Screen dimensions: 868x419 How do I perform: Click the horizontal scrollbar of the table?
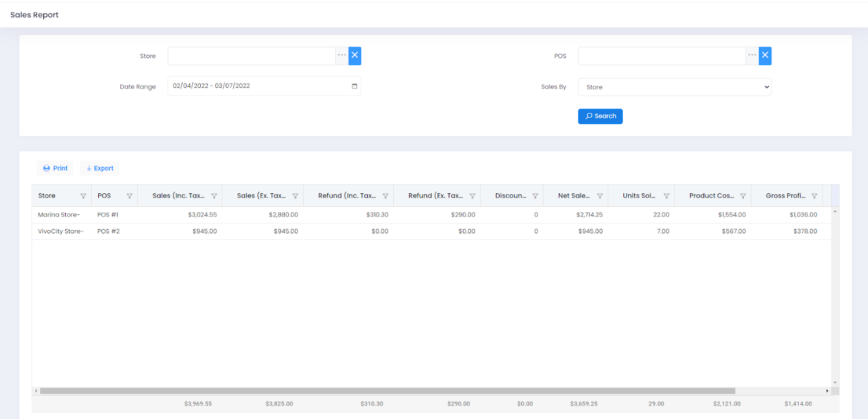coord(387,391)
